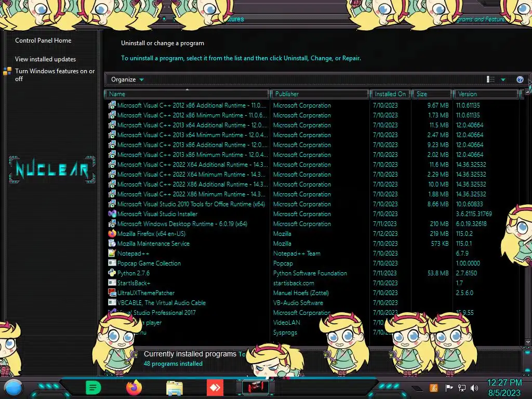The width and height of the screenshot is (532, 399).
Task: Click the volume speaker tray icon
Action: pyautogui.click(x=474, y=388)
